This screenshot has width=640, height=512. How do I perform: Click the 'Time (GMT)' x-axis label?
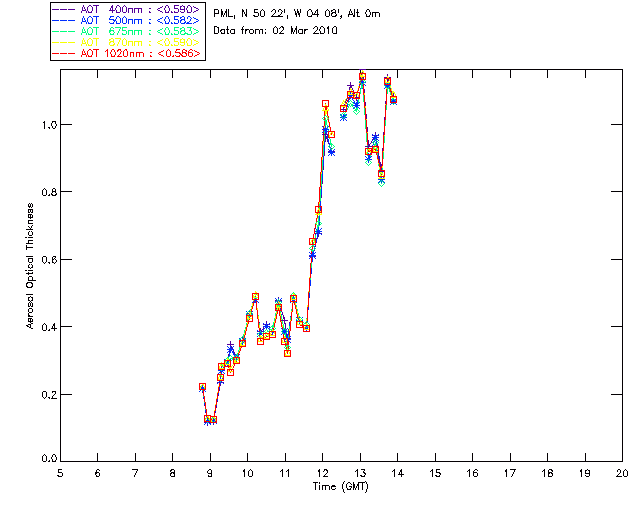point(340,485)
